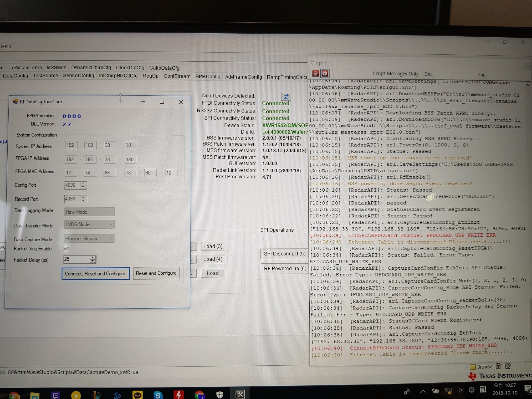Click the script tools icon right of Browse
Screen dimensions: 532x399
pos(508,366)
